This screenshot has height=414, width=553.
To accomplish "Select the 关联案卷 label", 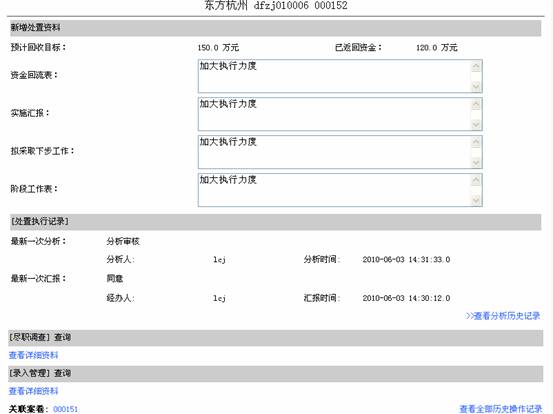I will click(x=29, y=409).
